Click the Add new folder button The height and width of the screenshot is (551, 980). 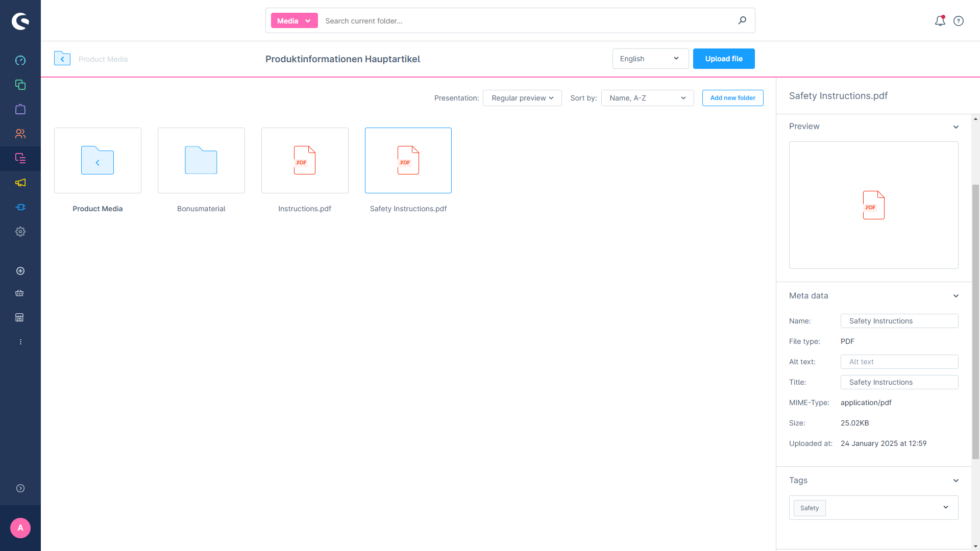pyautogui.click(x=732, y=98)
